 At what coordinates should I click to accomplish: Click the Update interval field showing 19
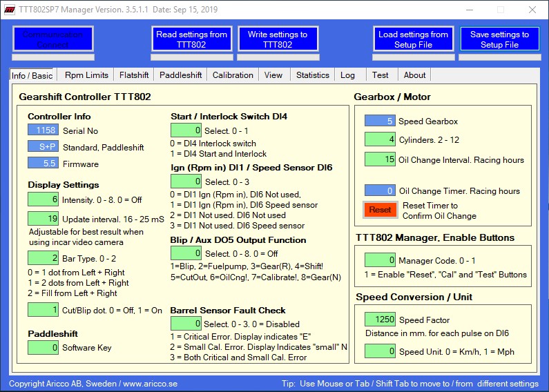click(43, 218)
